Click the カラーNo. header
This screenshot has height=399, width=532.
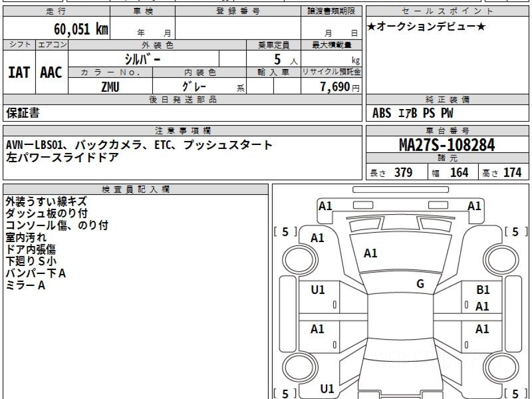(x=110, y=72)
